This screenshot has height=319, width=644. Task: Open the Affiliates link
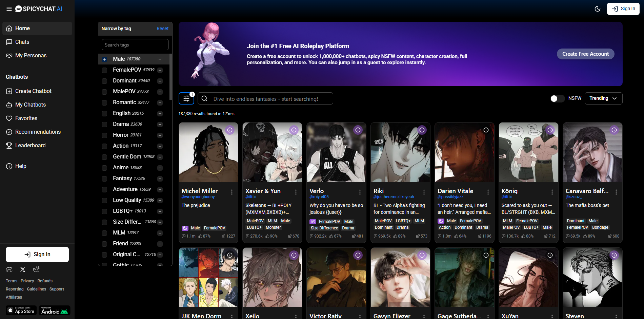(14, 297)
